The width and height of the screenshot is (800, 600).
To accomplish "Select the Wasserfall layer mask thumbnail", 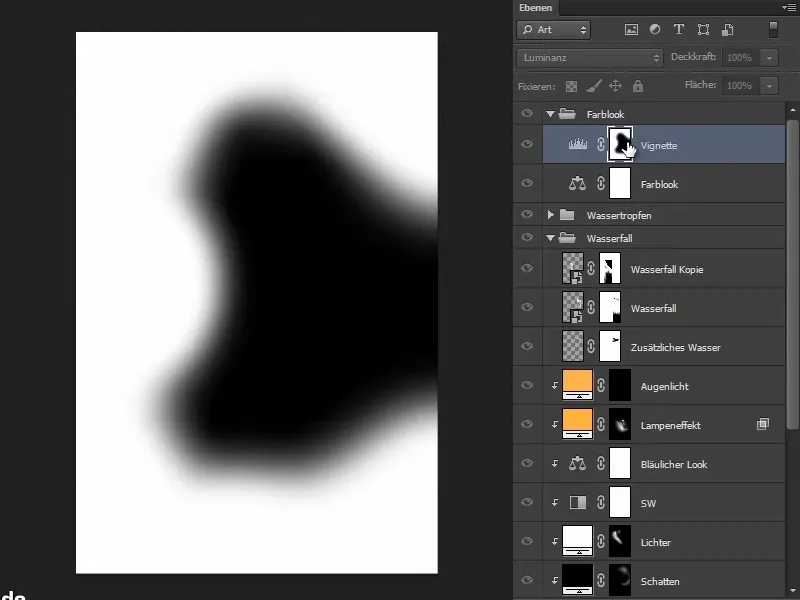I will click(x=610, y=307).
